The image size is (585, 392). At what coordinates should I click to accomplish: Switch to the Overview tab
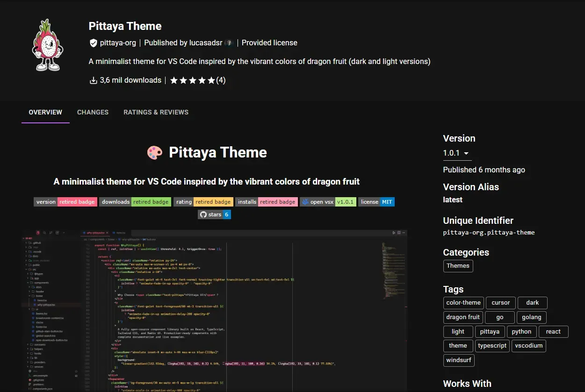pos(45,112)
